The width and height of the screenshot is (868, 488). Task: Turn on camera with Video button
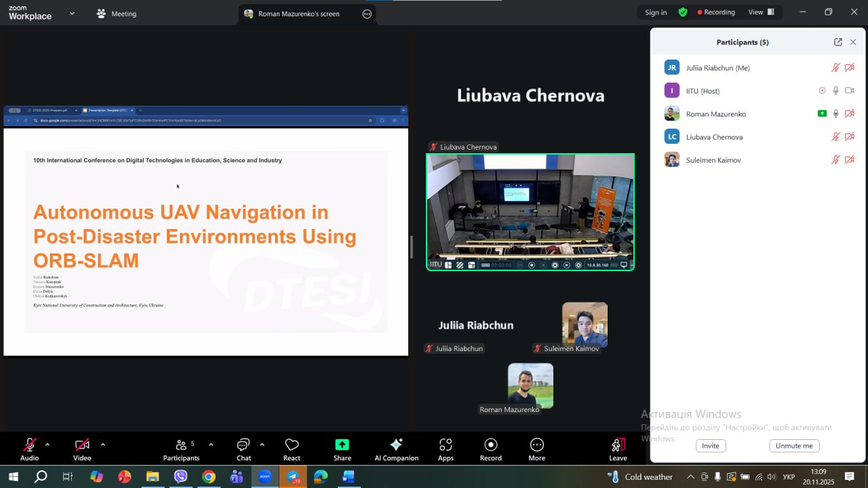click(82, 445)
